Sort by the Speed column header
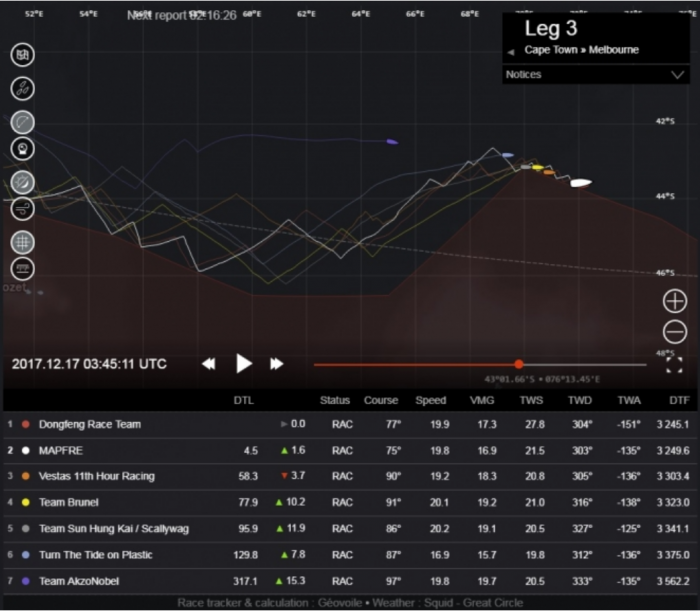This screenshot has width=700, height=611. [431, 400]
